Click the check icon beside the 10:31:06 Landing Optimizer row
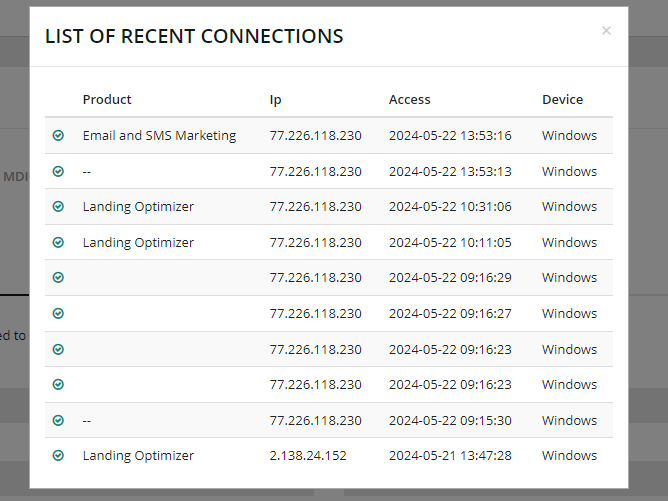The height and width of the screenshot is (501, 668). click(x=58, y=207)
